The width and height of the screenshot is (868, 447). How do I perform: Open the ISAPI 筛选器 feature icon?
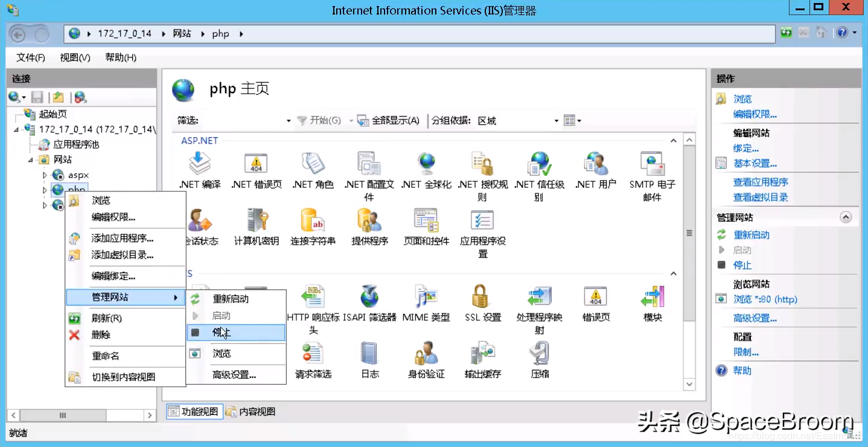coord(369,296)
